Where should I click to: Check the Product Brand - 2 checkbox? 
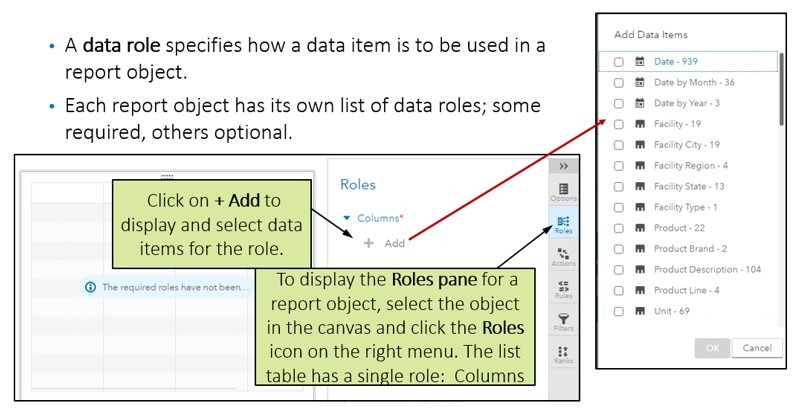618,249
